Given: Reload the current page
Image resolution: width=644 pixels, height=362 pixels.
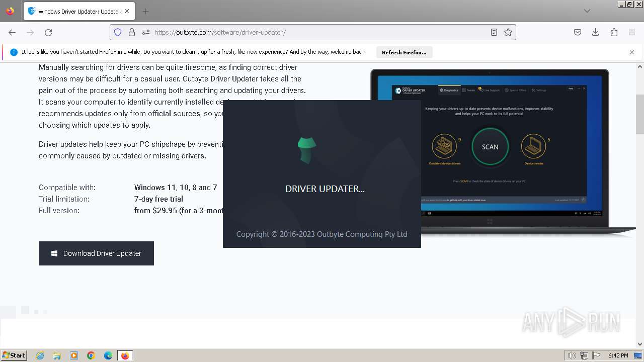Looking at the screenshot, I should click(x=48, y=32).
